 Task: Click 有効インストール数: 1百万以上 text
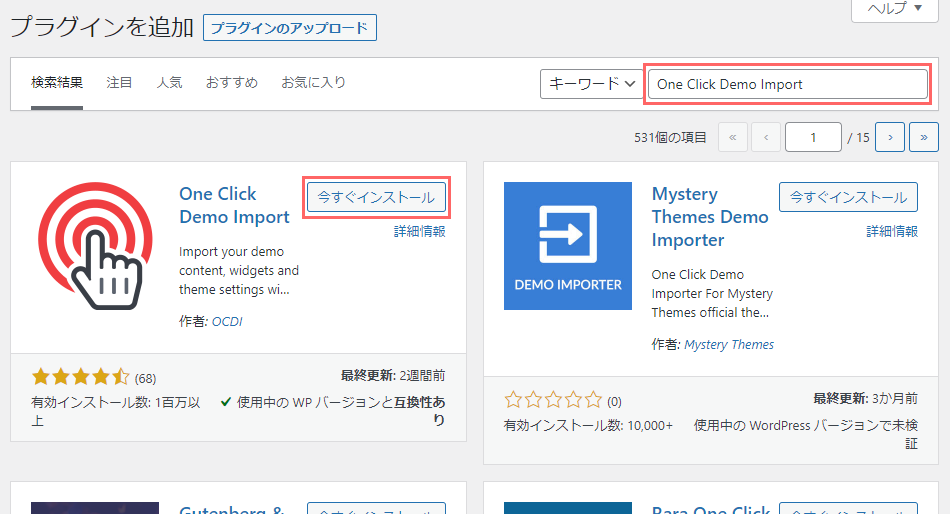[116, 412]
